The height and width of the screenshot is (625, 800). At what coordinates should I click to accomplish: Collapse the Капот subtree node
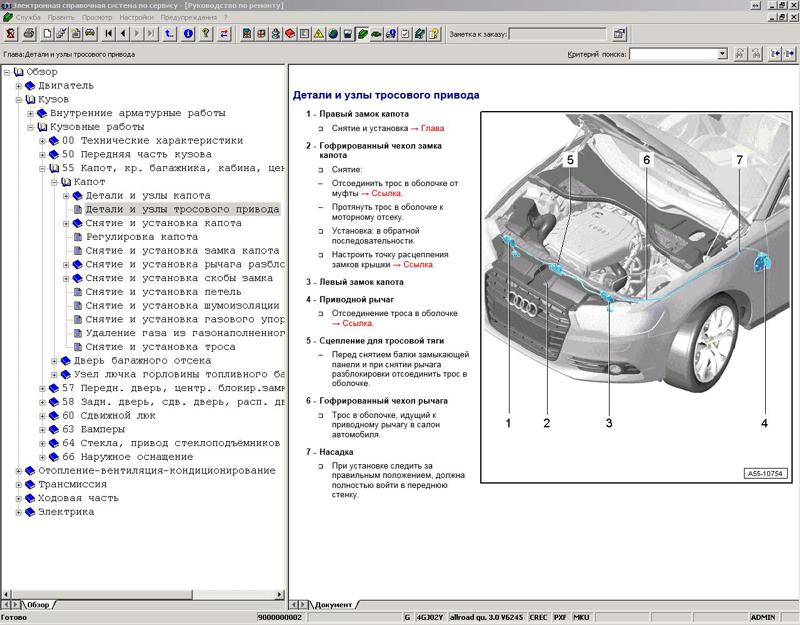pos(54,182)
